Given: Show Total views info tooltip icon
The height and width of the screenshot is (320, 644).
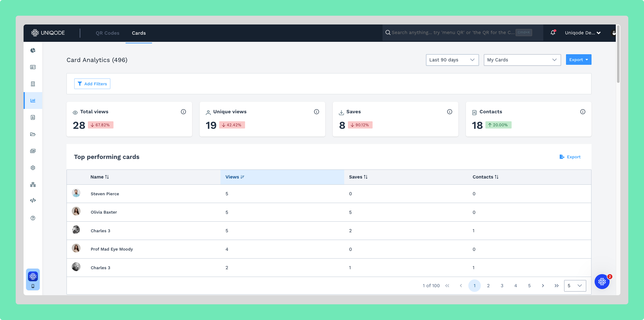Looking at the screenshot, I should point(183,112).
